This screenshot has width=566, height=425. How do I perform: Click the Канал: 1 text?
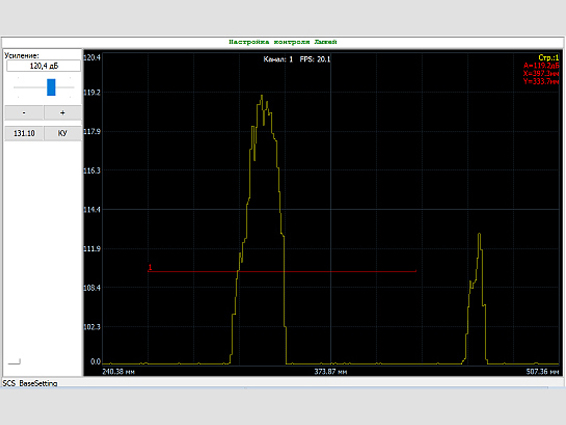click(278, 59)
